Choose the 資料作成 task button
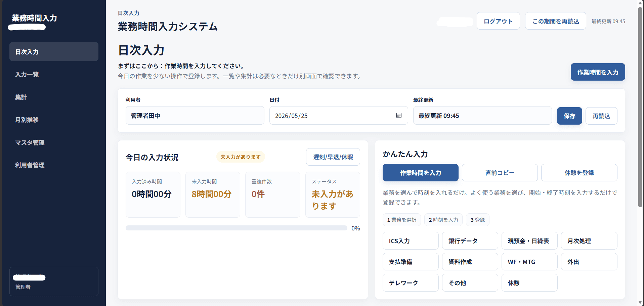 470,262
